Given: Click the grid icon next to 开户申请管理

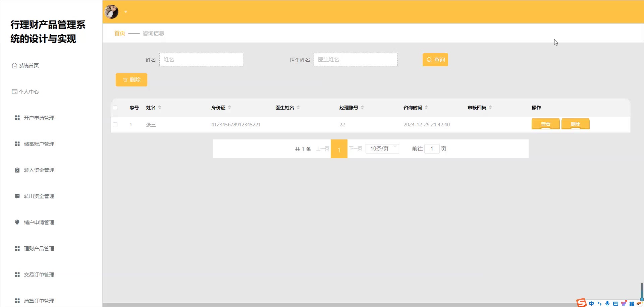Looking at the screenshot, I should click(17, 118).
